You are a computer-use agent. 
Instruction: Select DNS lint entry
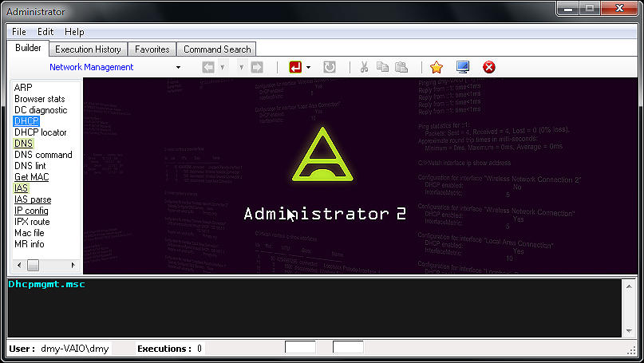(x=30, y=165)
